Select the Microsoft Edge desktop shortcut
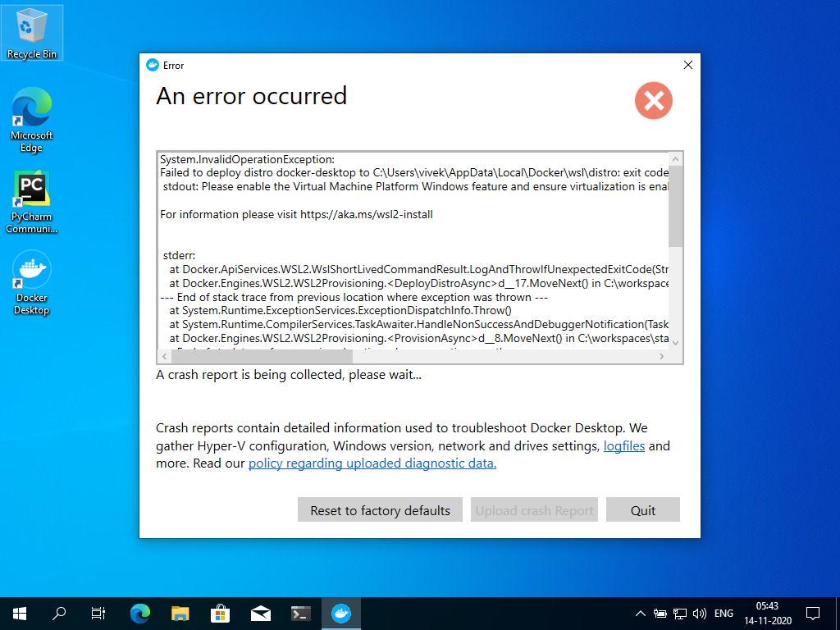This screenshot has height=630, width=840. tap(32, 120)
